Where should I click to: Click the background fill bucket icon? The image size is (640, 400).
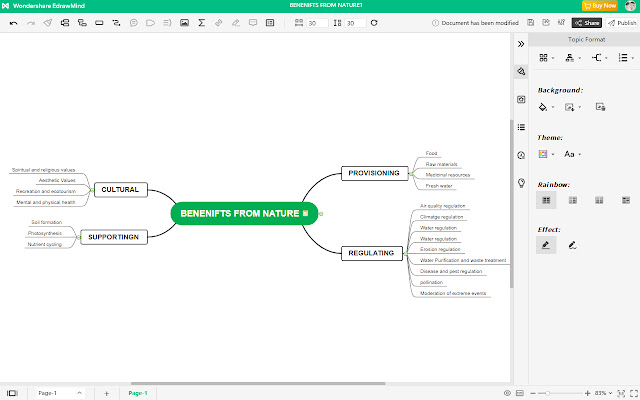click(x=544, y=106)
